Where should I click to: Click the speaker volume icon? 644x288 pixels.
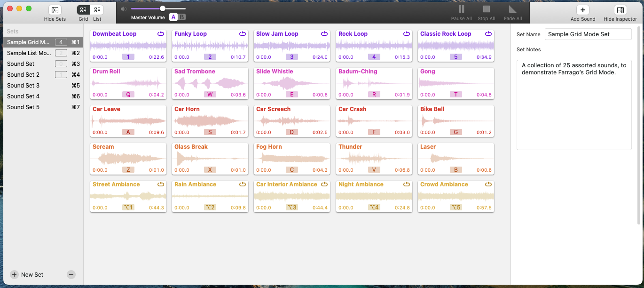point(123,9)
